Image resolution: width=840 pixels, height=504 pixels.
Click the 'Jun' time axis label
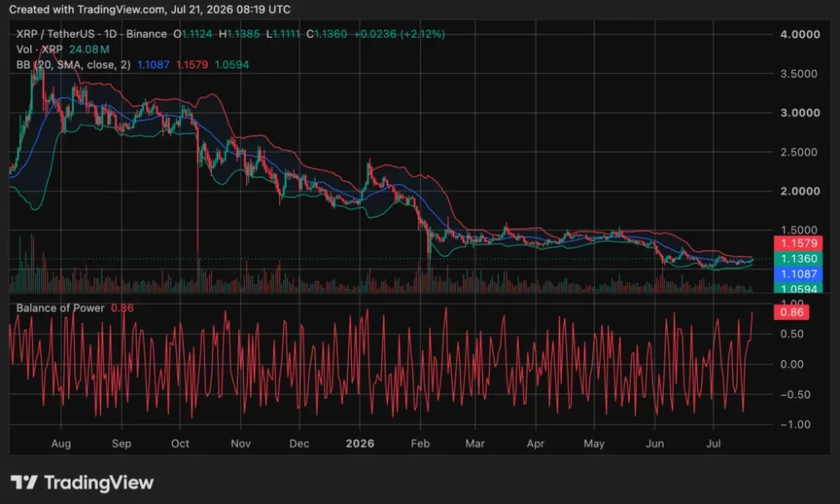[654, 444]
